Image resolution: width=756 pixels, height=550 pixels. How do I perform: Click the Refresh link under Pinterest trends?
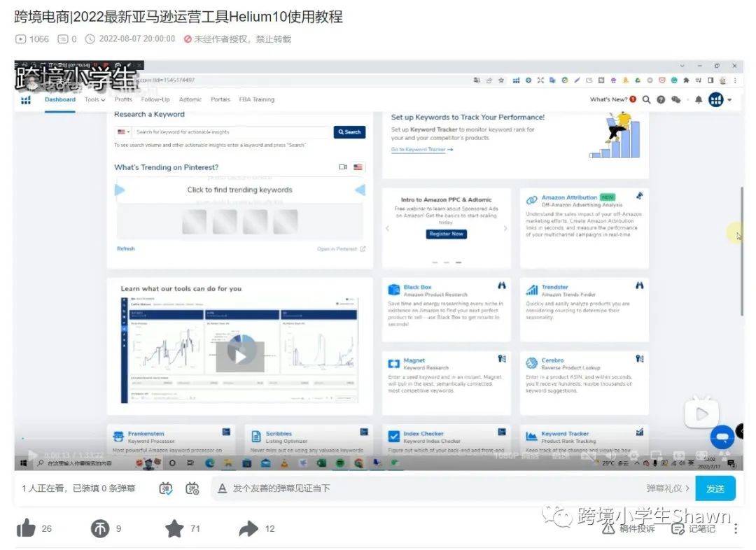point(126,248)
